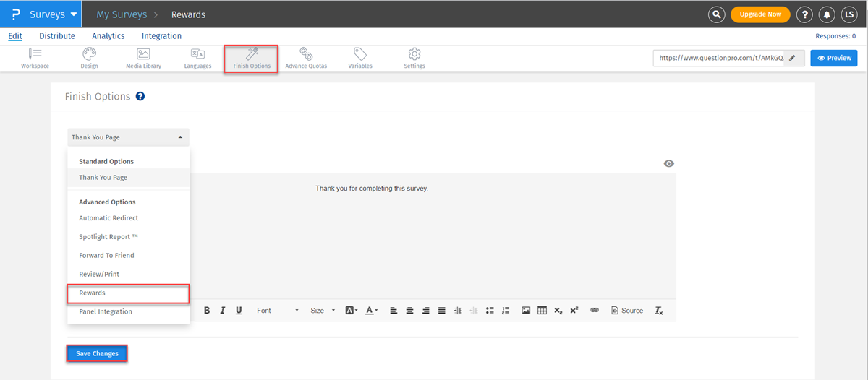Expand the Thank You Page dropdown

[x=128, y=137]
